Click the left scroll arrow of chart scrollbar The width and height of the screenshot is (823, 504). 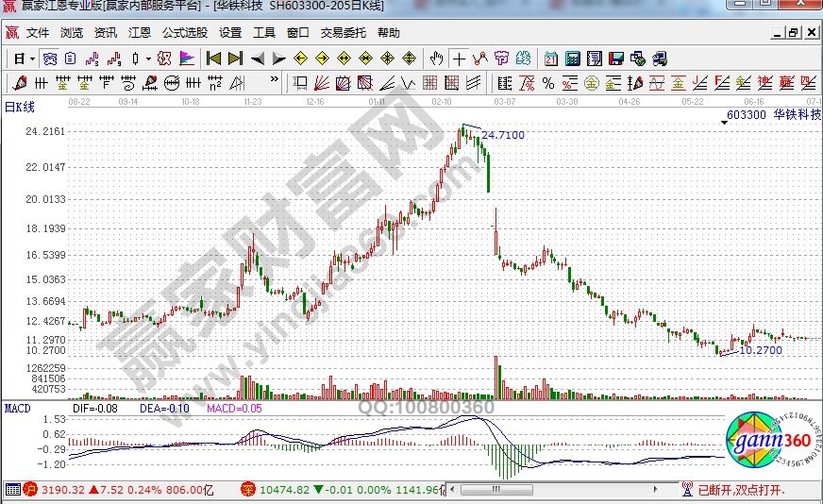tap(454, 489)
